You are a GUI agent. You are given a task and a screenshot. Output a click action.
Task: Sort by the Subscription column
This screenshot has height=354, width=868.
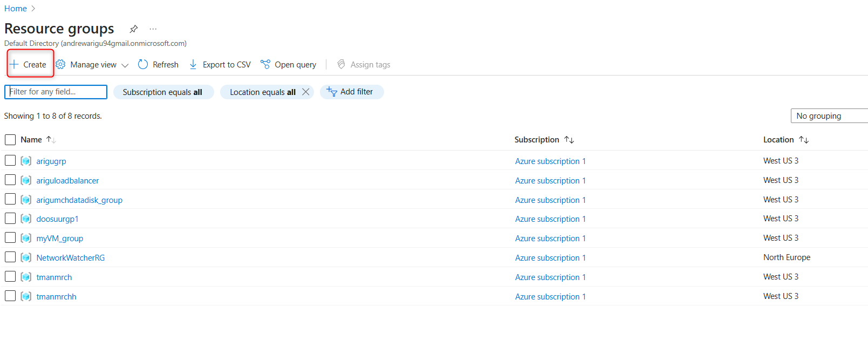[x=544, y=140]
